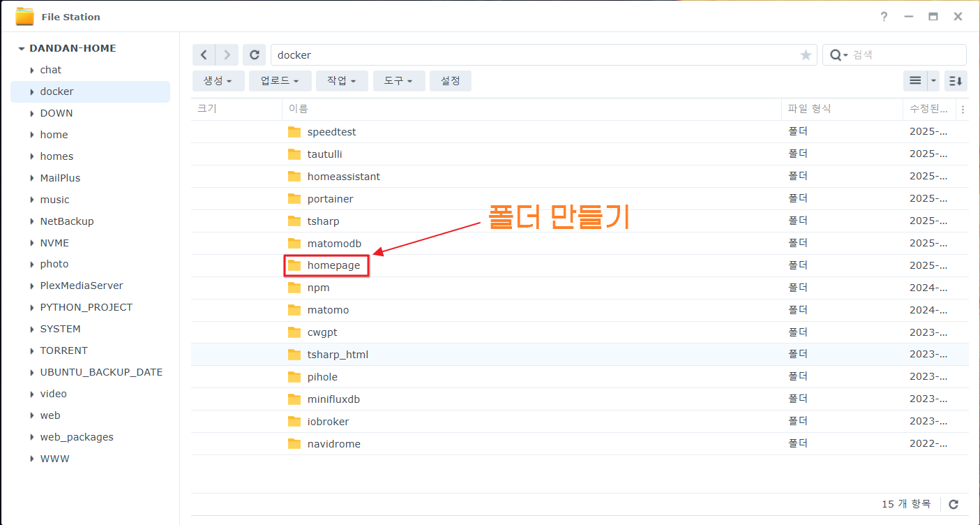The image size is (980, 525).
Task: Open File Station help question mark
Action: point(884,17)
